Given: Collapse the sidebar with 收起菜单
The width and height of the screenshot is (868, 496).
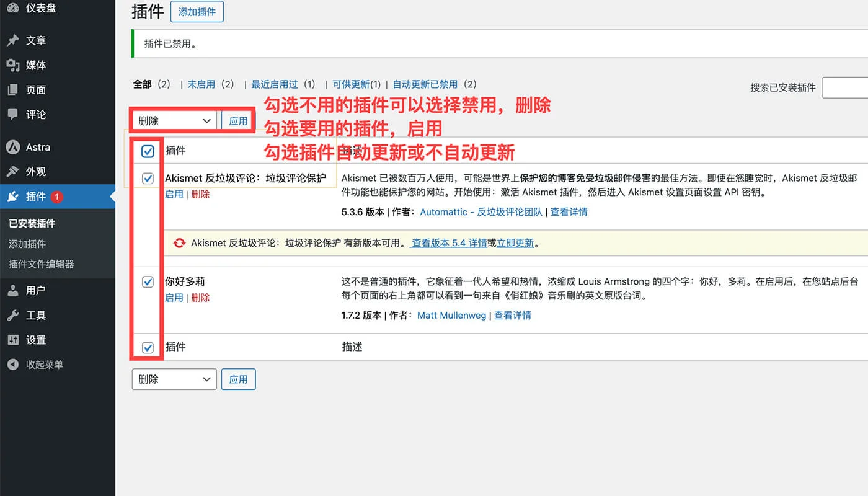Looking at the screenshot, I should click(x=43, y=365).
